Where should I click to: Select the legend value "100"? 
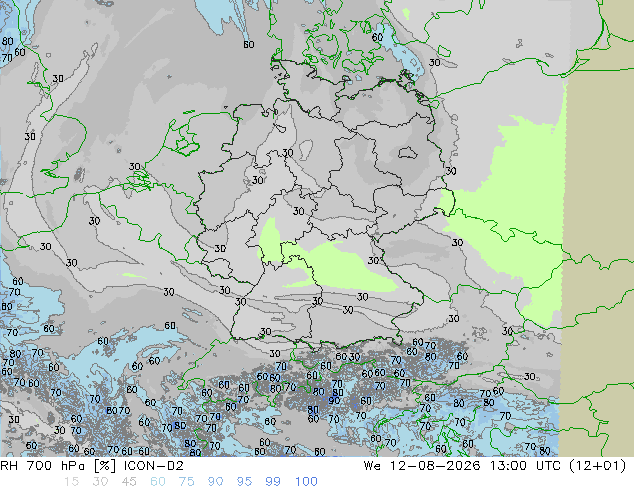[x=306, y=482]
